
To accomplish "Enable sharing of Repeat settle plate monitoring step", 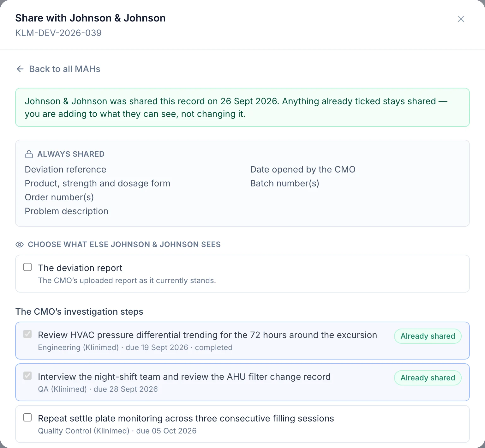I will 27,417.
